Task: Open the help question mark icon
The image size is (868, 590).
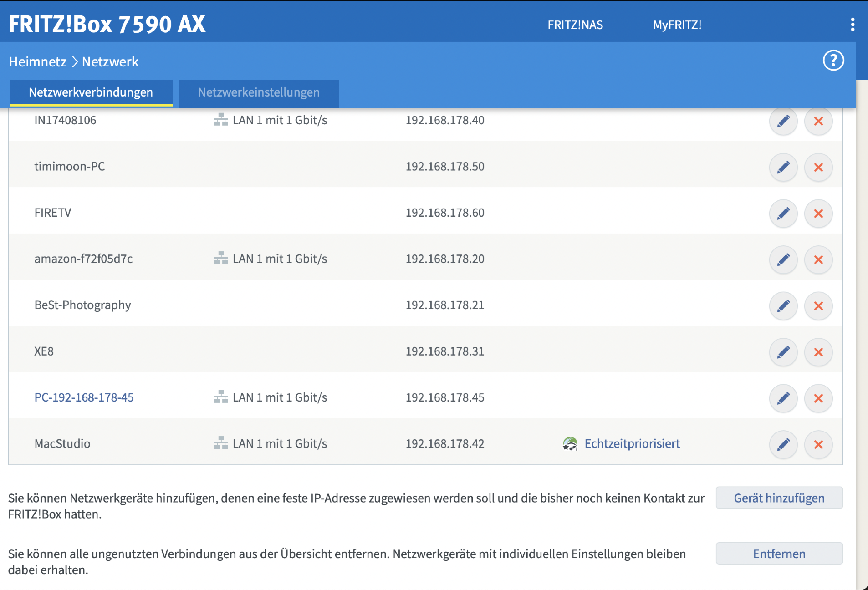Action: [x=833, y=61]
